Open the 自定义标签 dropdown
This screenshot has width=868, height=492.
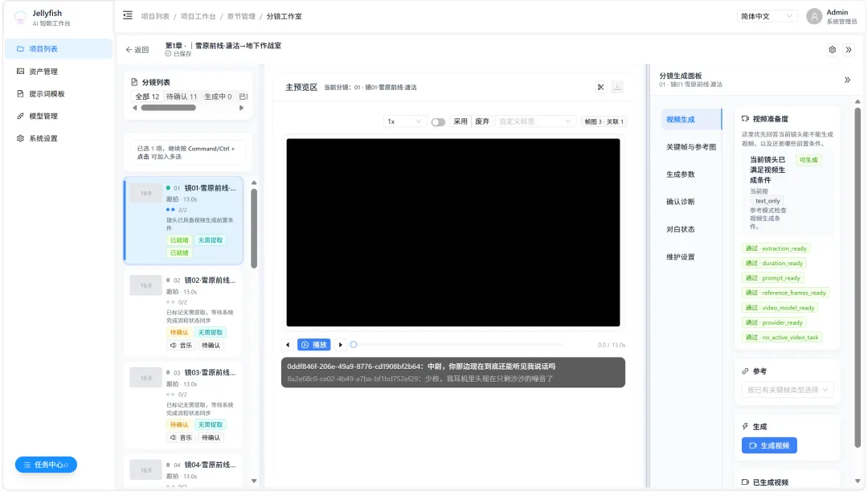point(534,121)
